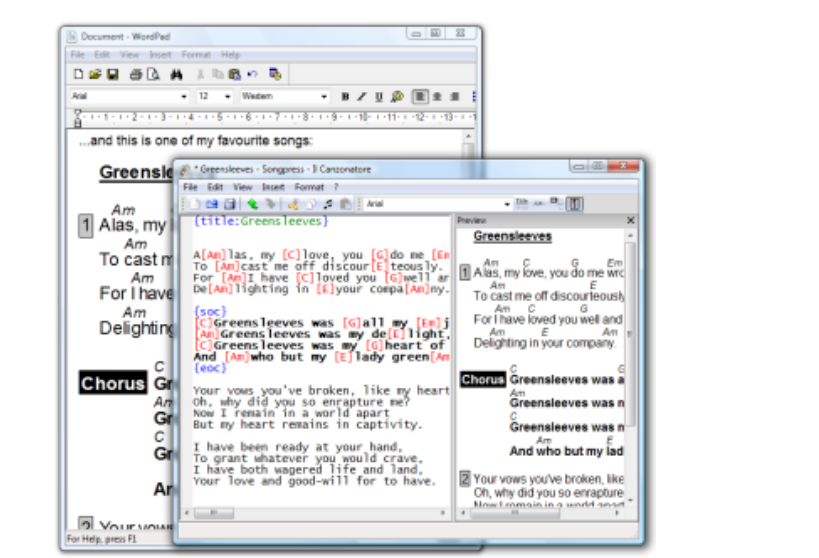The image size is (819, 558).
Task: Close the Songpress Preview panel
Action: pyautogui.click(x=630, y=220)
